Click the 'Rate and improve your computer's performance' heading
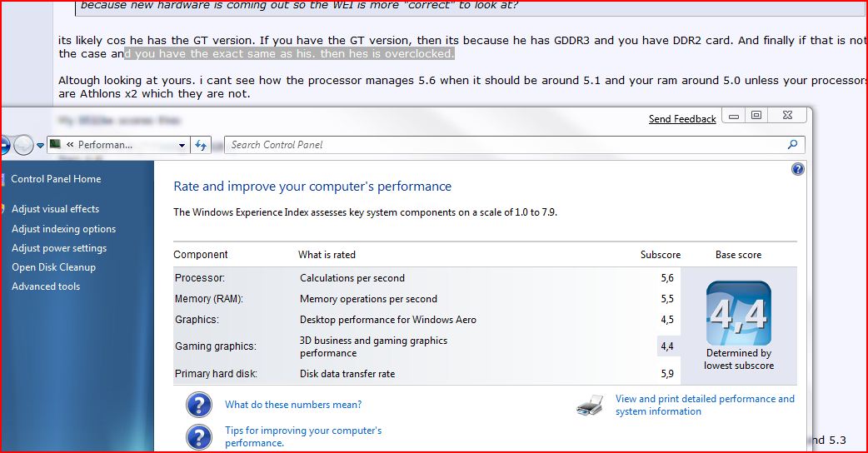The image size is (868, 453). 312,187
